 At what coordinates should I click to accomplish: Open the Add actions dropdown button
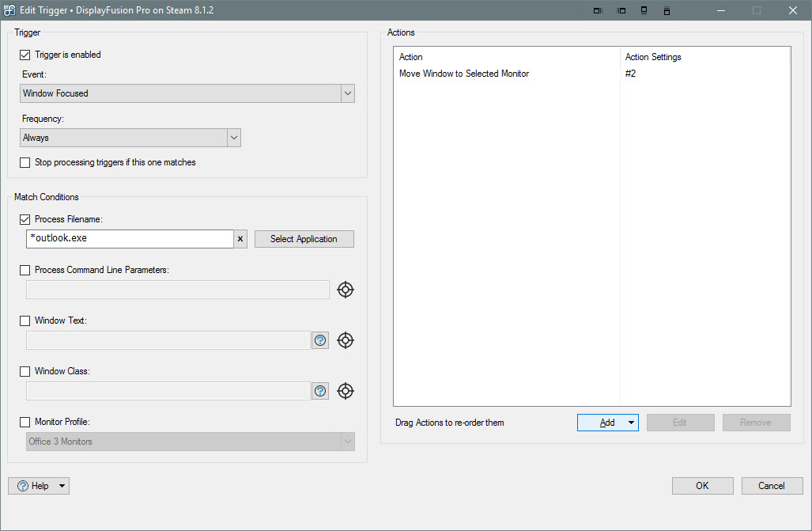click(630, 423)
